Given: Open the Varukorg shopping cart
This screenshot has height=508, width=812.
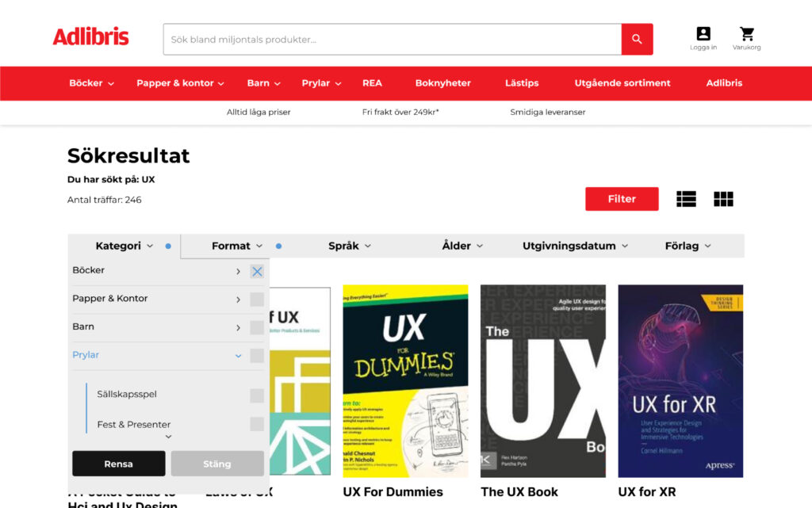Looking at the screenshot, I should (x=746, y=38).
